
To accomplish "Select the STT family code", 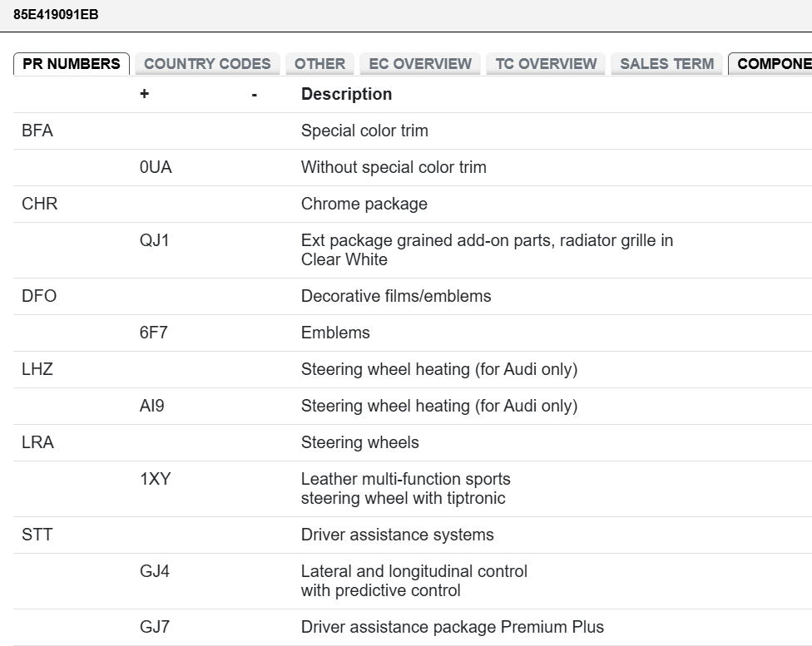I will [37, 535].
